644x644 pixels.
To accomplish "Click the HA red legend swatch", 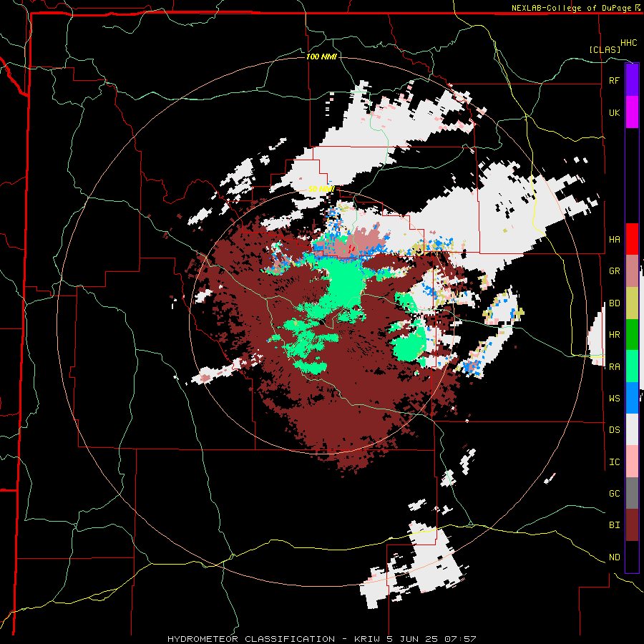I will [x=632, y=239].
